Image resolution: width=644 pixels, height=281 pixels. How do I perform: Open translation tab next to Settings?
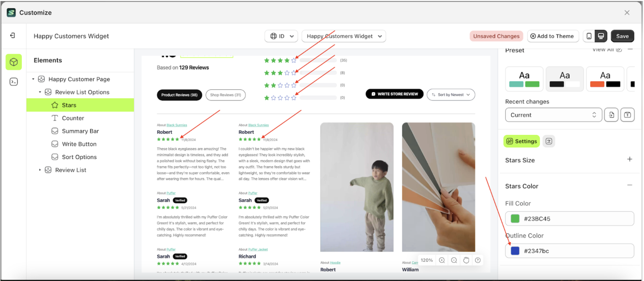click(549, 141)
